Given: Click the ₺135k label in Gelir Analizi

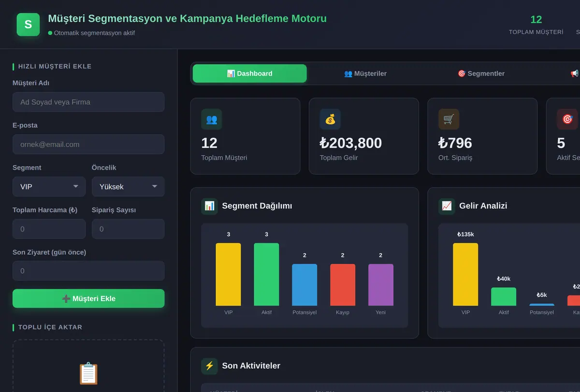Looking at the screenshot, I should pos(465,234).
